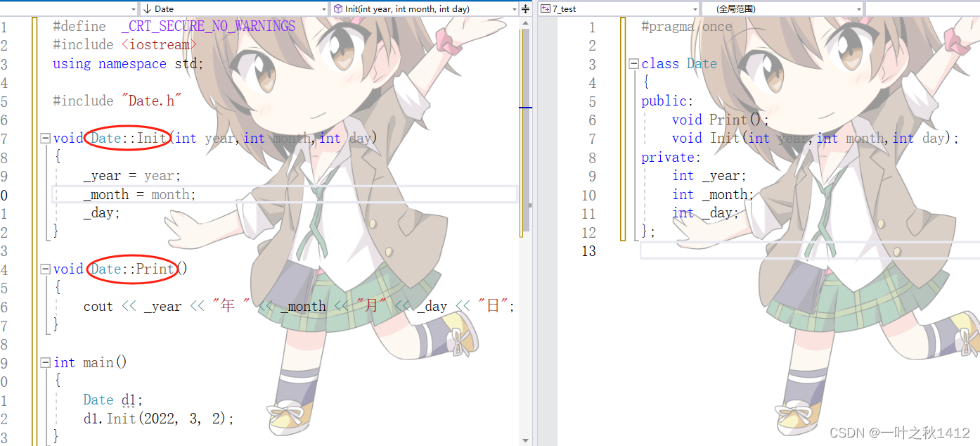Click 'main()' in the int main line
The height and width of the screenshot is (446, 980).
(x=105, y=362)
